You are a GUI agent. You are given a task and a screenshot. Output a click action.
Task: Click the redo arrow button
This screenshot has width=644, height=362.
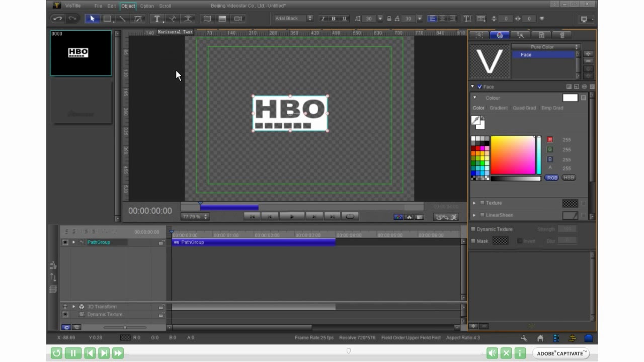(72, 19)
